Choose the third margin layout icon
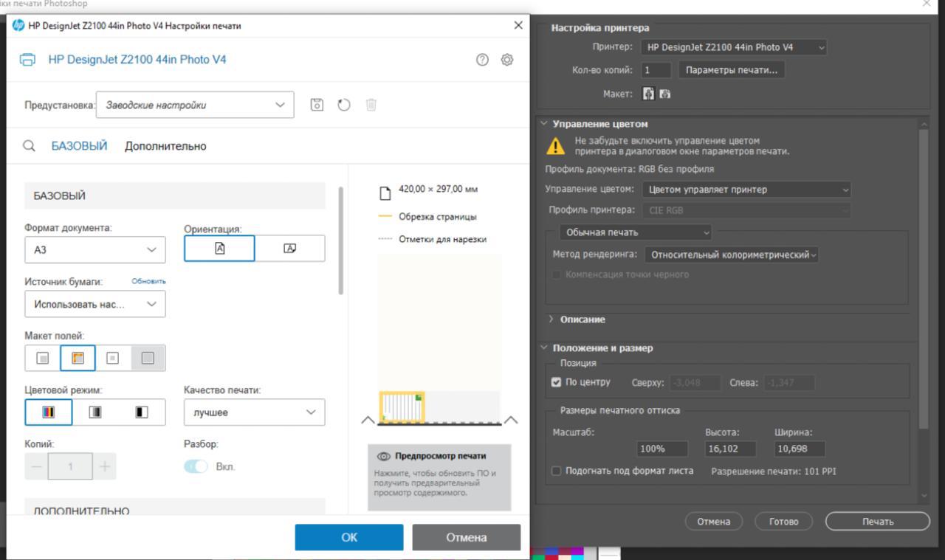The image size is (945, 560). (112, 359)
